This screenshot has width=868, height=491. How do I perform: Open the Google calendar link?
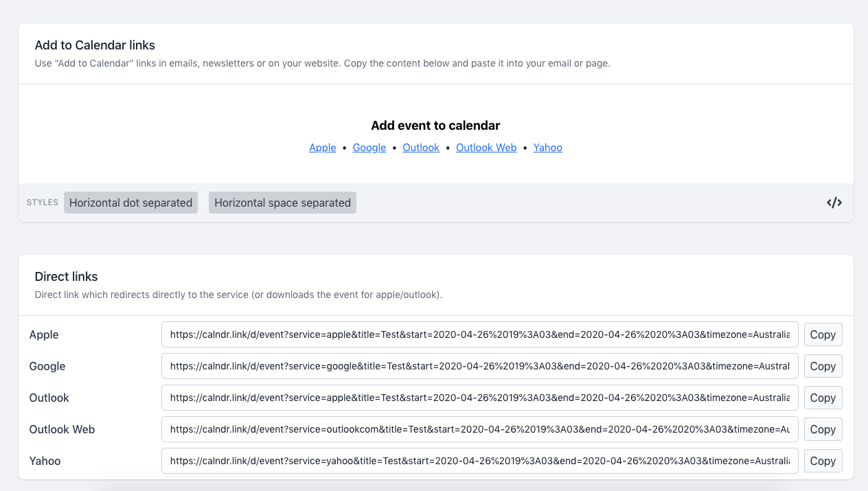(x=369, y=148)
